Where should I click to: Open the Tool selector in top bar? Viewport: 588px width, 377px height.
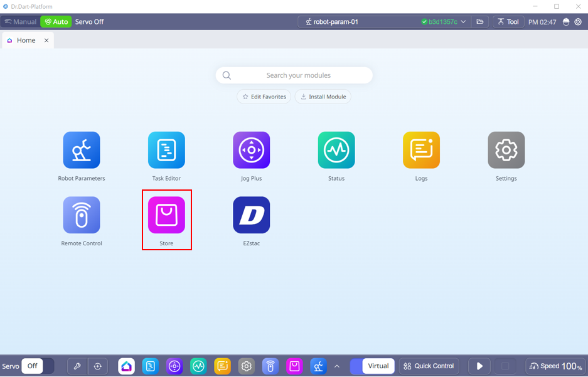508,22
